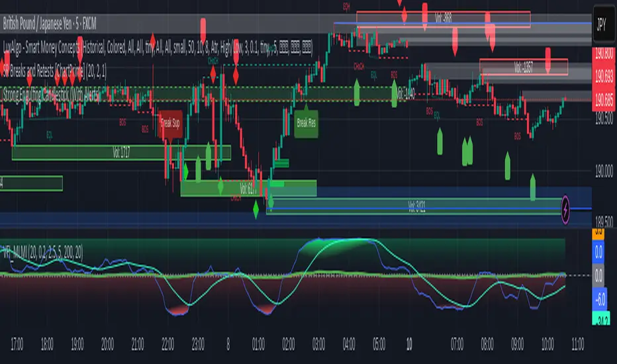Image resolution: width=617 pixels, height=364 pixels.
Task: Click the 02:00 time axis label
Action: (289, 344)
